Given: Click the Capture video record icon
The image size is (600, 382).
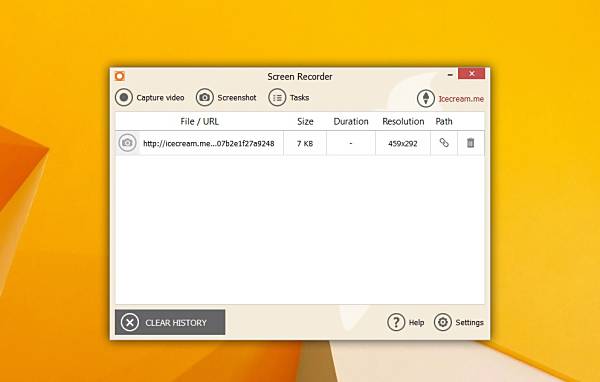Looking at the screenshot, I should 124,98.
